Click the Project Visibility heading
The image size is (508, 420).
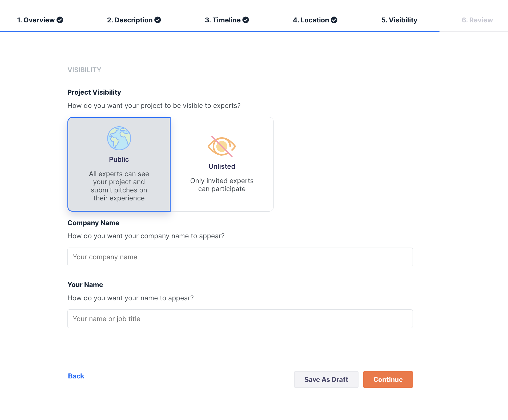click(94, 92)
